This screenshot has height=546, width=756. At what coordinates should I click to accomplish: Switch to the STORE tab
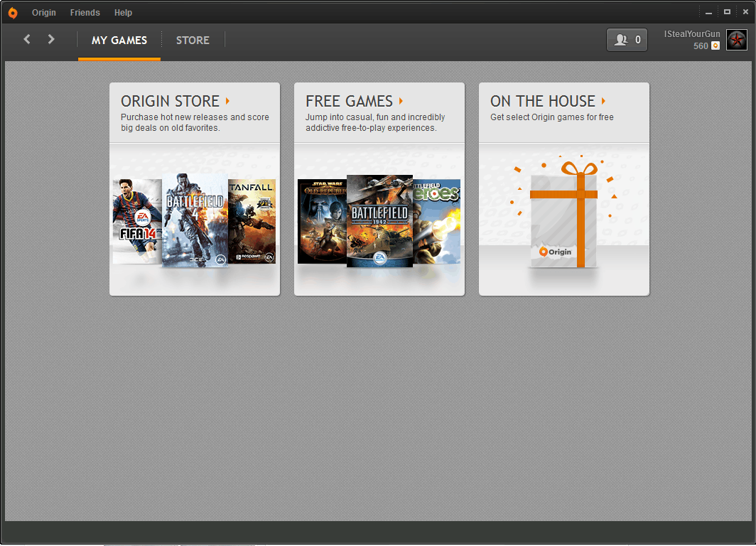[x=193, y=41]
